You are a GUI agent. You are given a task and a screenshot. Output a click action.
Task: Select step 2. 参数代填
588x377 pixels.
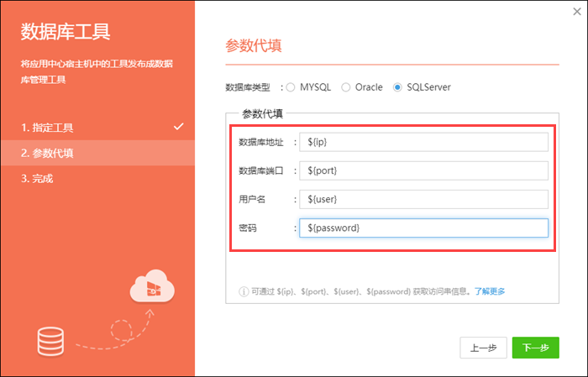tap(97, 153)
